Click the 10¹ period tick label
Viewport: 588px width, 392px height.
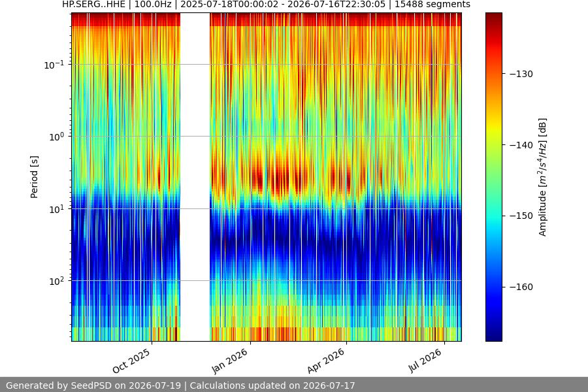click(x=57, y=209)
